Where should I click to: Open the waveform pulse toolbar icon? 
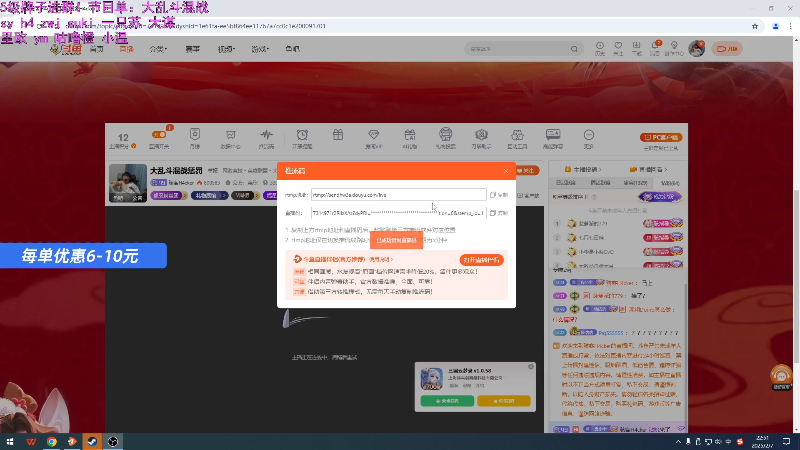coord(266,138)
